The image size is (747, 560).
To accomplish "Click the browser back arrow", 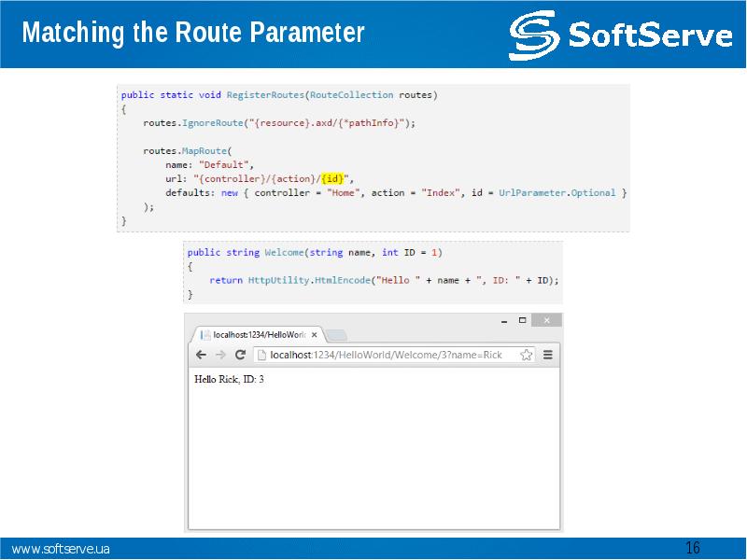I will 200,355.
